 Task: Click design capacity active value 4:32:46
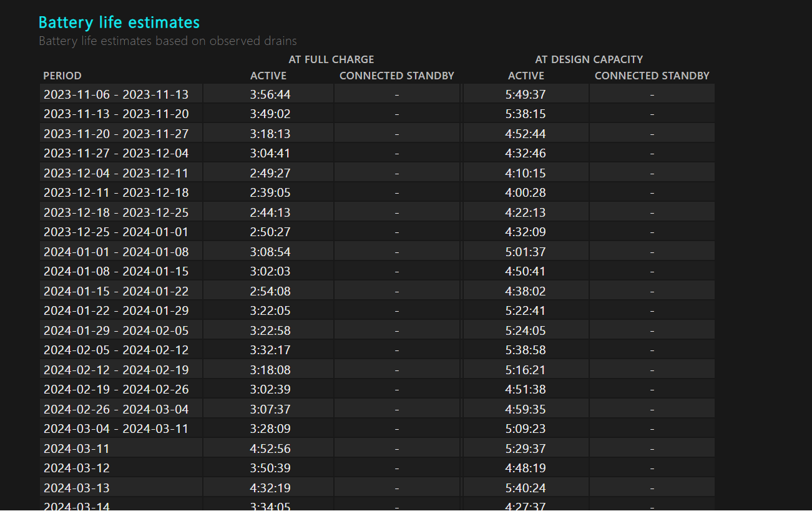[526, 153]
